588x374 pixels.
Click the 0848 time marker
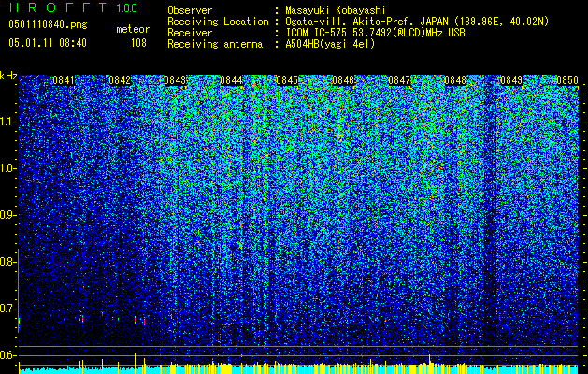[455, 80]
